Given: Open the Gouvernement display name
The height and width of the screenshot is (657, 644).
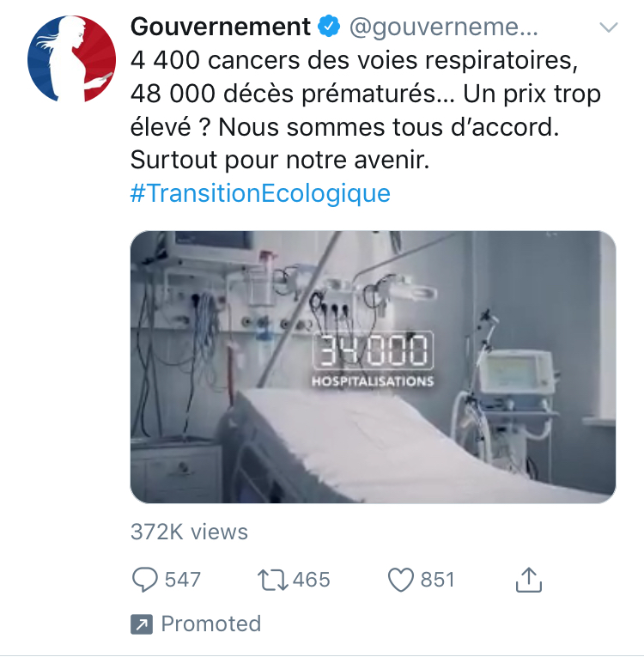Looking at the screenshot, I should [x=221, y=27].
